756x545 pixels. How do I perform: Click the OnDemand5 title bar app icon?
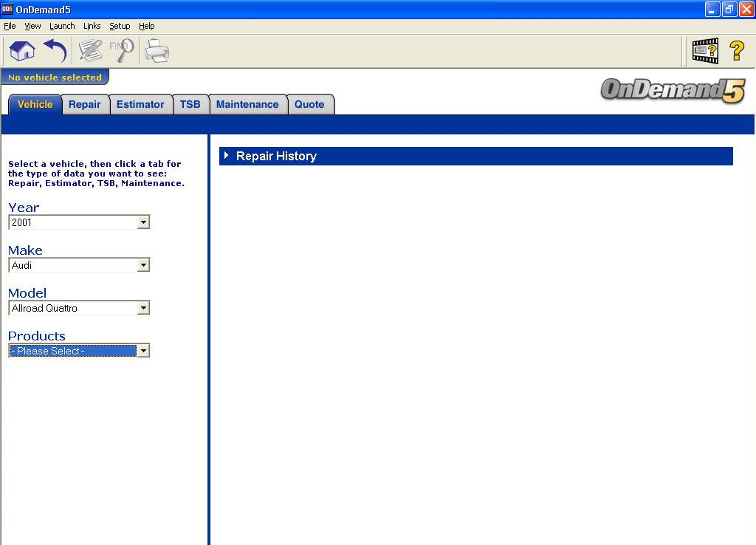point(7,9)
